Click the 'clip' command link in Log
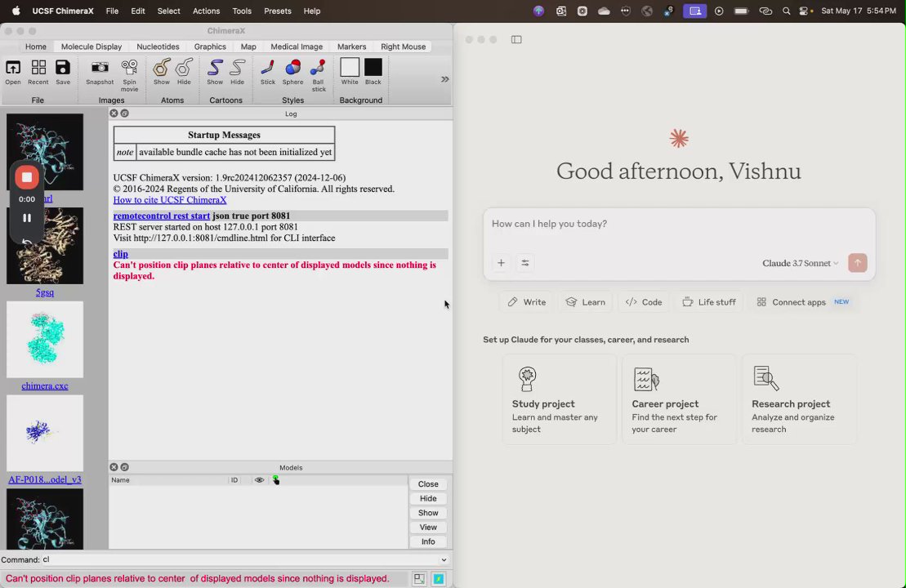906x588 pixels. pyautogui.click(x=121, y=253)
